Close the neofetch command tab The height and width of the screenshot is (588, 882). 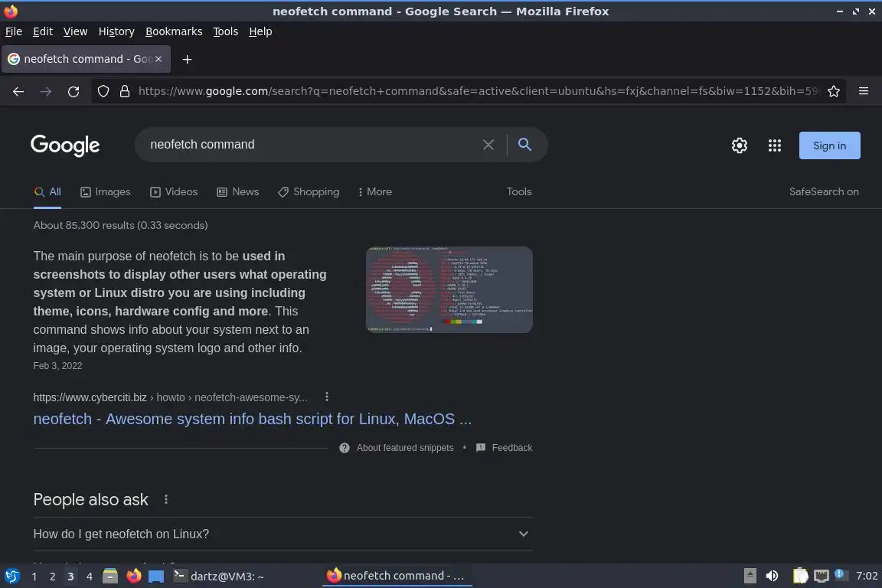click(158, 58)
